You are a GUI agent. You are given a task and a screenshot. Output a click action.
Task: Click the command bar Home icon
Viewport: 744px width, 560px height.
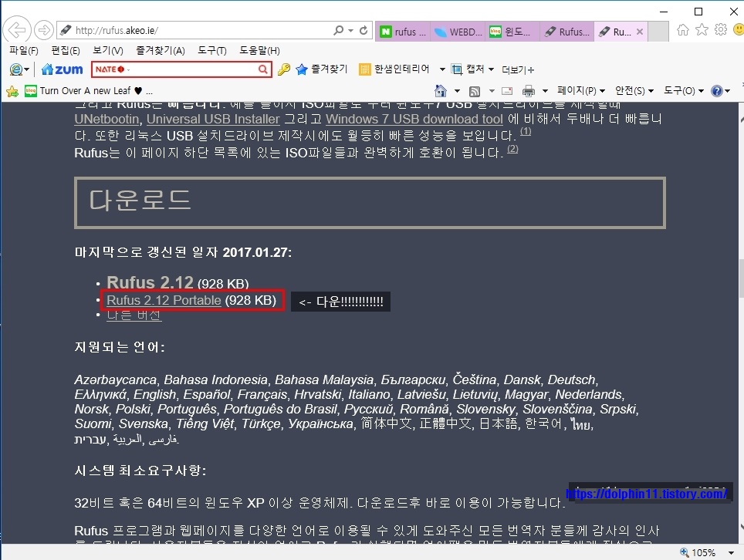tap(441, 90)
